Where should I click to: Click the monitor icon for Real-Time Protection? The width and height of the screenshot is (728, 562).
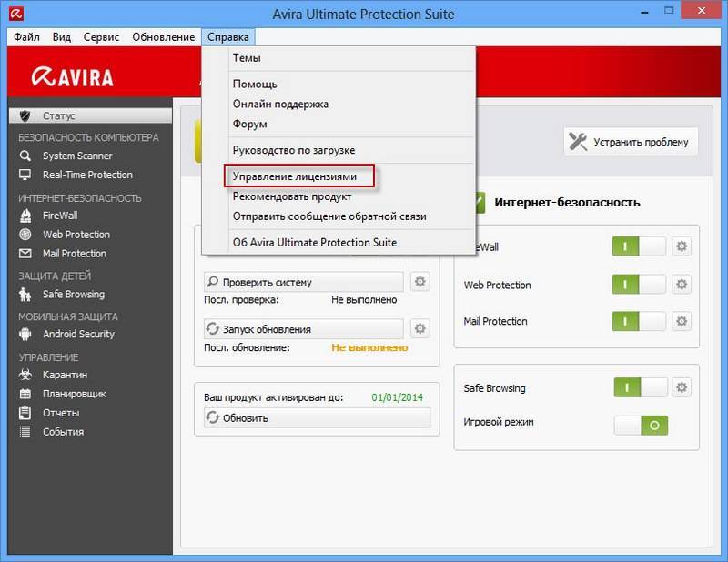(25, 175)
